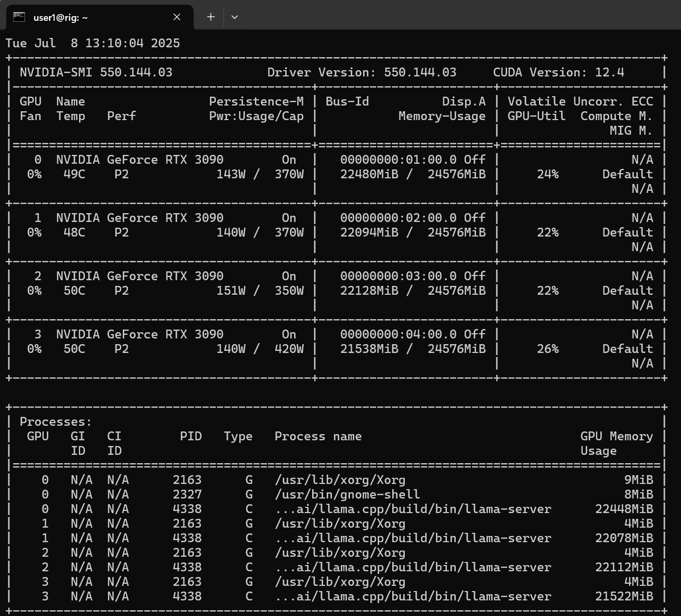This screenshot has height=616, width=681.
Task: Click the 22480MiB memory usage value
Action: pyautogui.click(x=369, y=175)
